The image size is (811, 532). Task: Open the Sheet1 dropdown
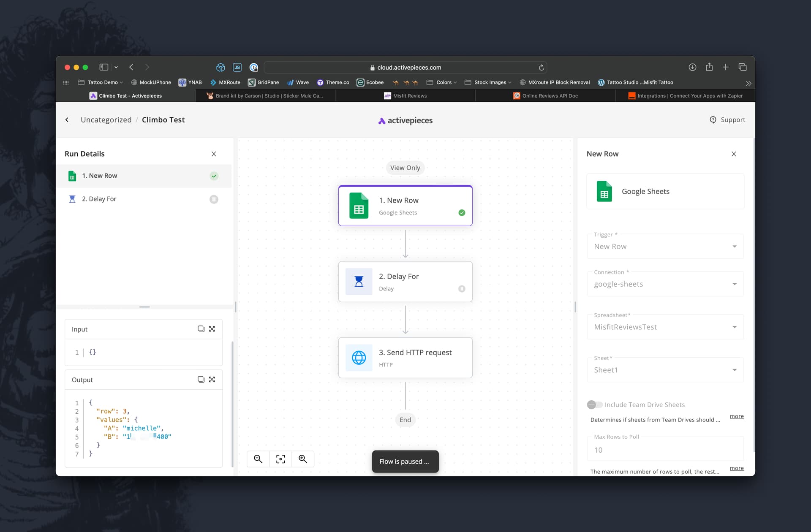[x=665, y=370]
